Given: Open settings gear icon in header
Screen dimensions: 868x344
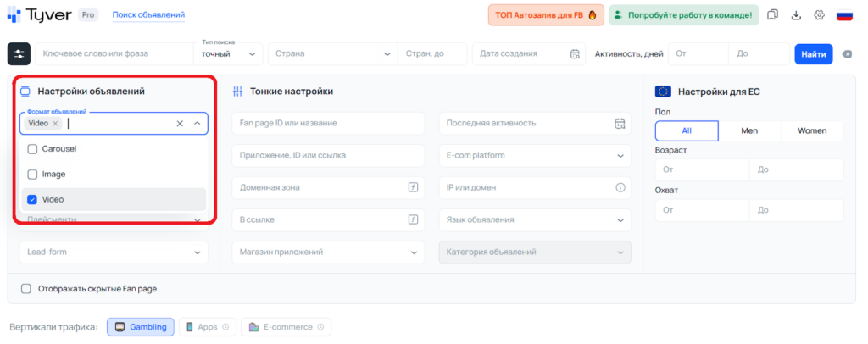Looking at the screenshot, I should tap(819, 15).
